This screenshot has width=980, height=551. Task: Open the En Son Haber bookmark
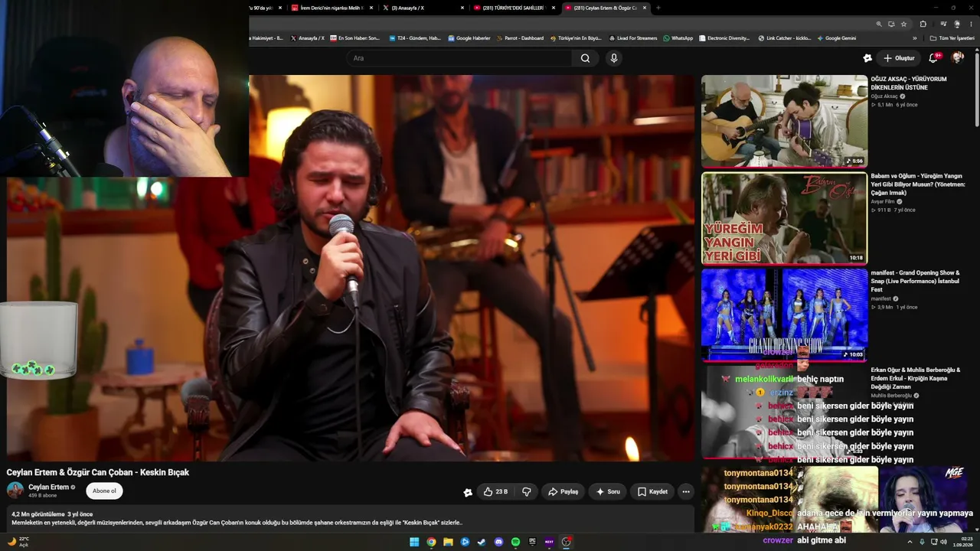click(354, 38)
